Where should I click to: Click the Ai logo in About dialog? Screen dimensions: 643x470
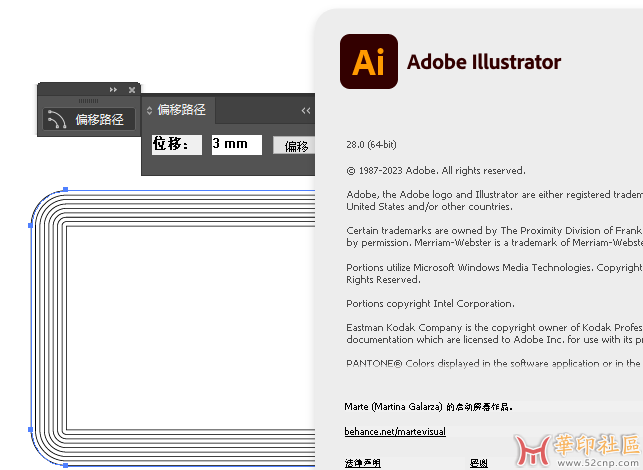click(369, 62)
